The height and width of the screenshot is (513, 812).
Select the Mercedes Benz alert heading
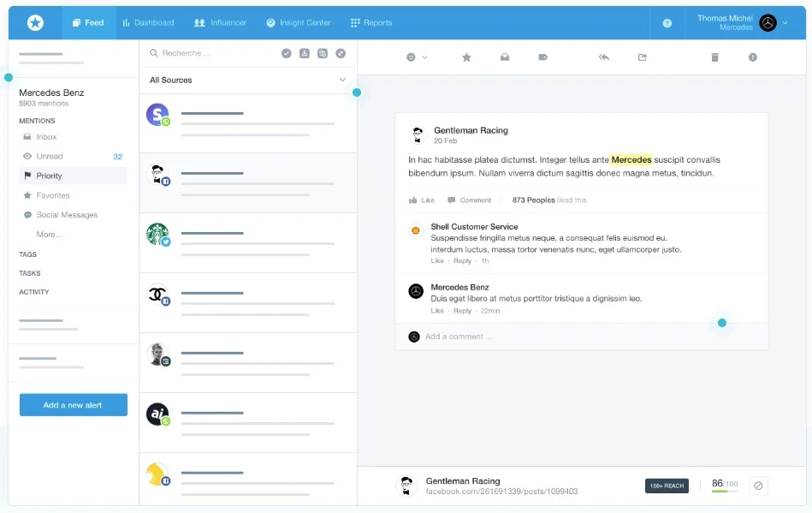(x=51, y=92)
